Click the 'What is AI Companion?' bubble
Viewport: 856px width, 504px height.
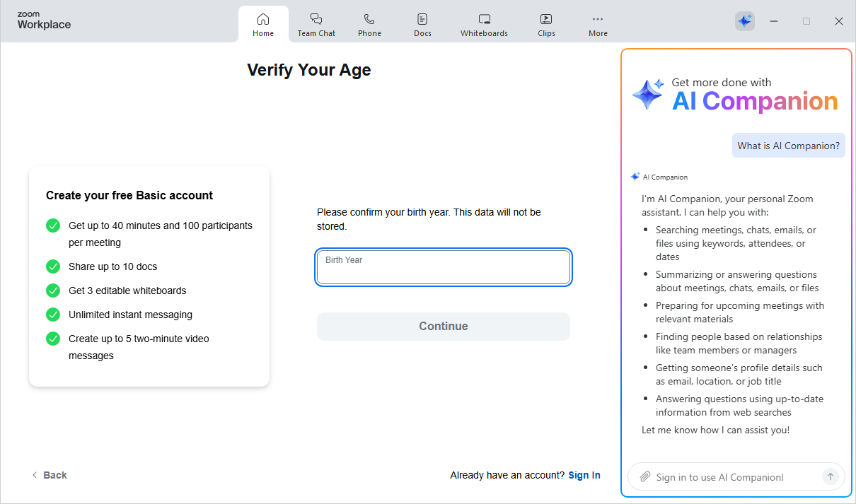pos(788,146)
